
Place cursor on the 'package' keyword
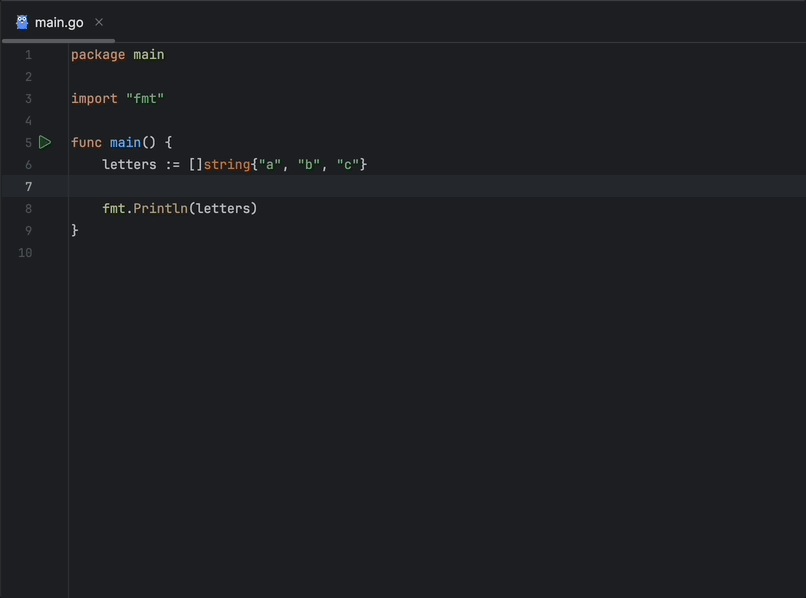click(98, 55)
